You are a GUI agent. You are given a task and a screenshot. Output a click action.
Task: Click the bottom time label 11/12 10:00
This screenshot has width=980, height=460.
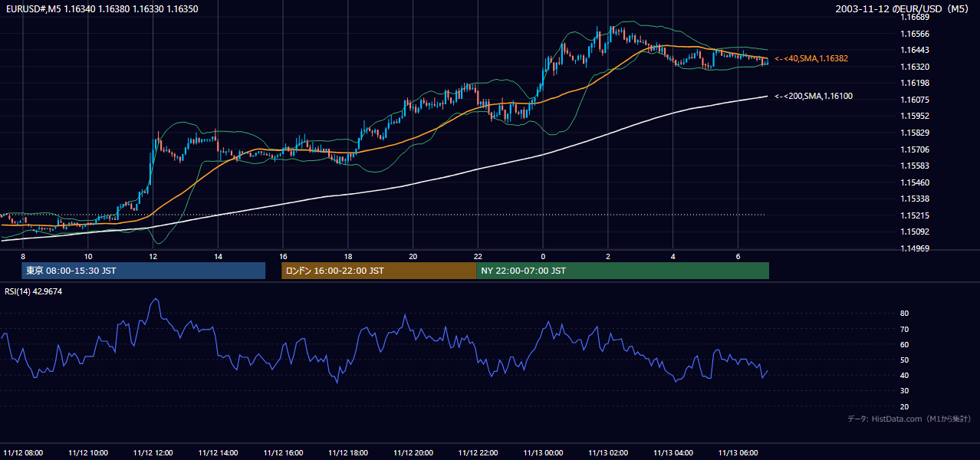point(88,452)
